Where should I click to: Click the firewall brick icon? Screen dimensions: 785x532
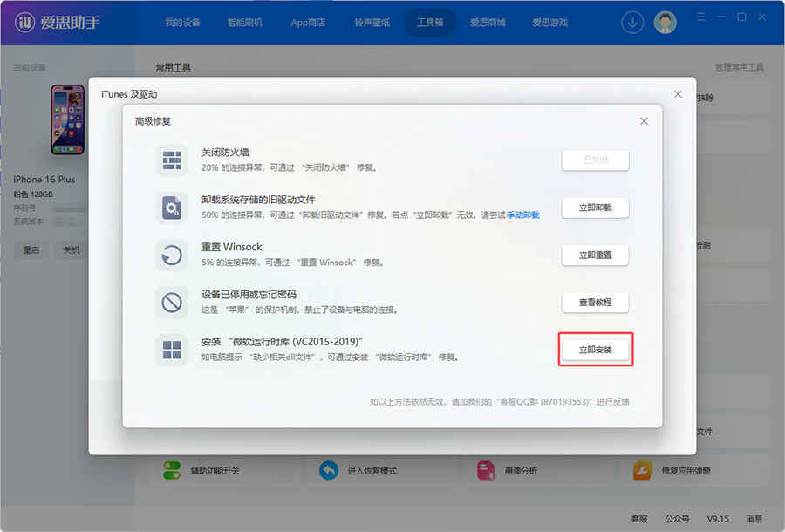tap(172, 160)
